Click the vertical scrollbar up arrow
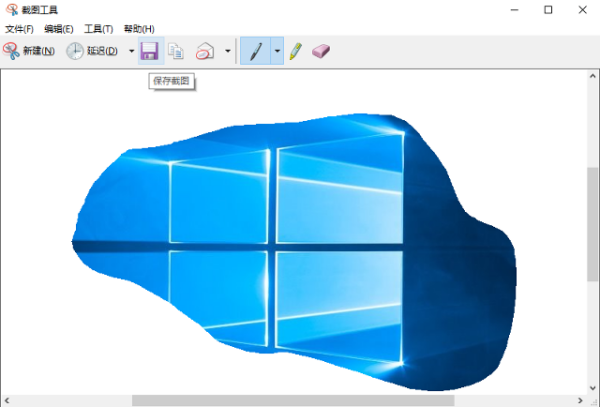This screenshot has height=407, width=600. [x=593, y=76]
